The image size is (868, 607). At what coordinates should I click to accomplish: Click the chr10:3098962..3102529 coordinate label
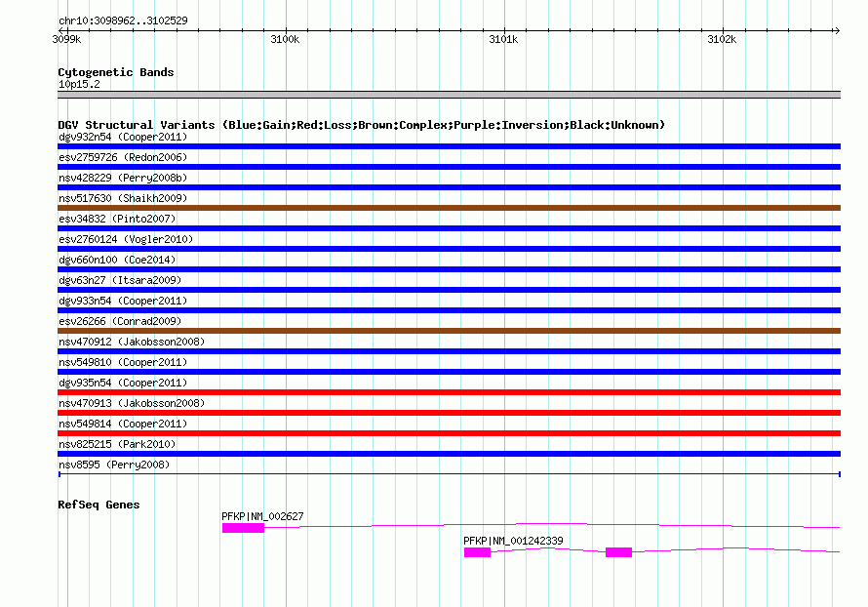(123, 20)
